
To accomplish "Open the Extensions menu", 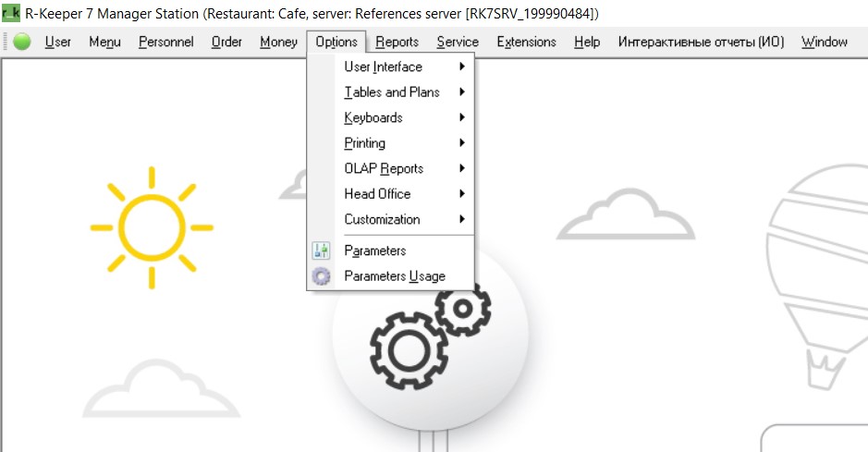I will click(527, 42).
